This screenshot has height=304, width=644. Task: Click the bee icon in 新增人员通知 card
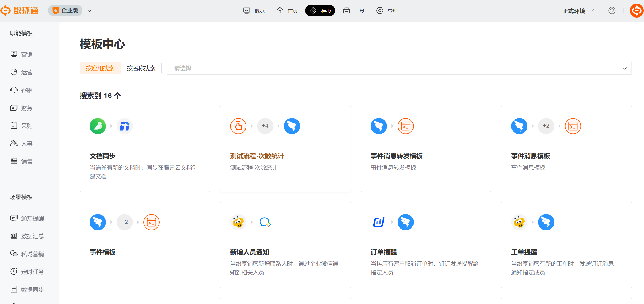point(238,222)
